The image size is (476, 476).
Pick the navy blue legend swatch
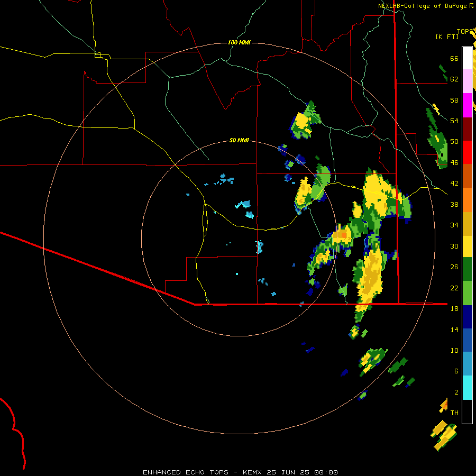pos(467,317)
